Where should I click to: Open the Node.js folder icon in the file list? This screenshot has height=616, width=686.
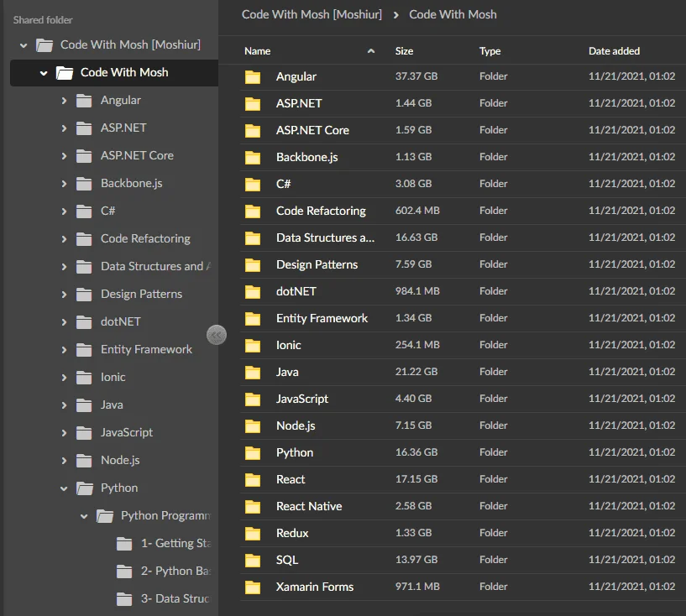[x=253, y=426]
